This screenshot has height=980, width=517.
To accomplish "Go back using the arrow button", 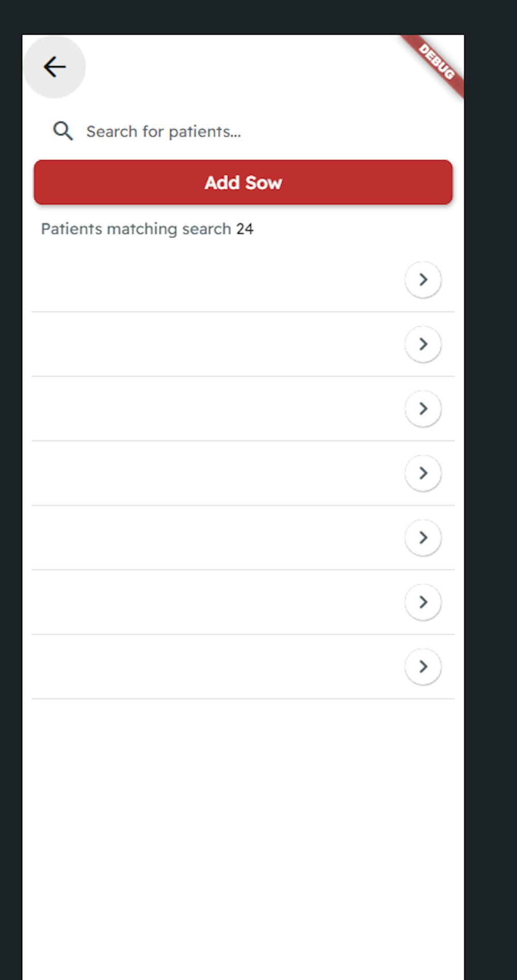I will click(x=54, y=67).
